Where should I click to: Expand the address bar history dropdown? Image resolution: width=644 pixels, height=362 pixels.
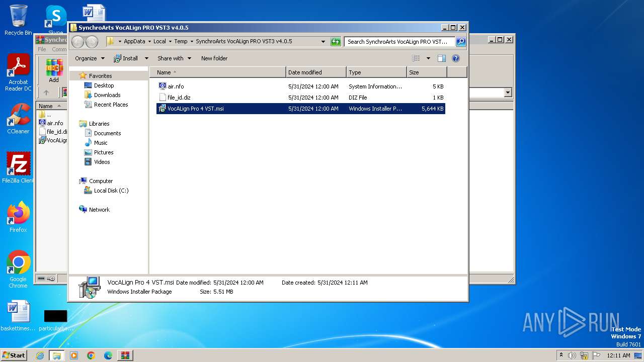pos(323,42)
